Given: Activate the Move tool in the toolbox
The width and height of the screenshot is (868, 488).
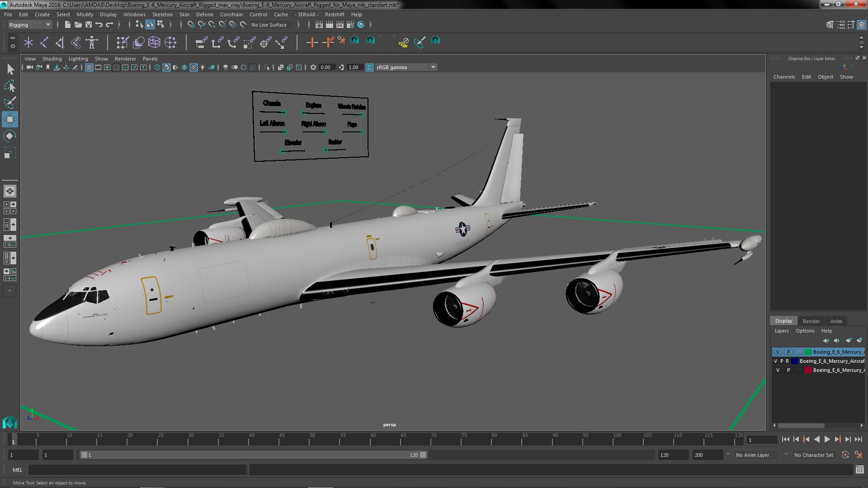Looking at the screenshot, I should 10,119.
